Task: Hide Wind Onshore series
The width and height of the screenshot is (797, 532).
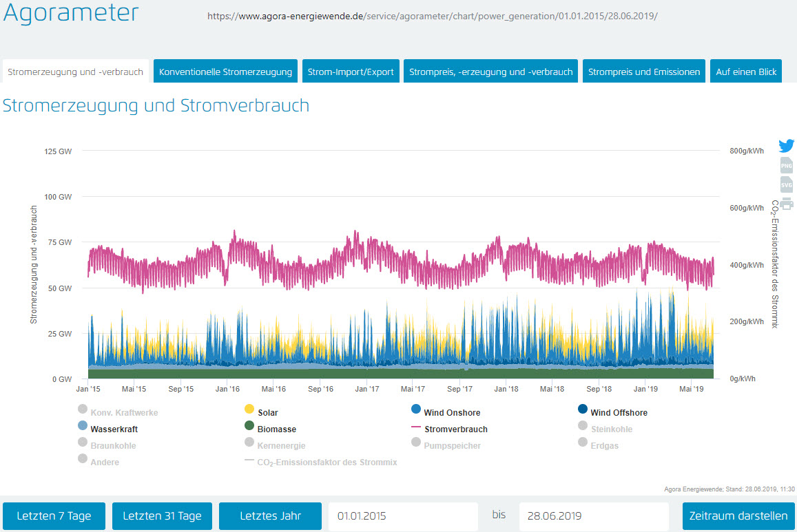Action: click(452, 412)
